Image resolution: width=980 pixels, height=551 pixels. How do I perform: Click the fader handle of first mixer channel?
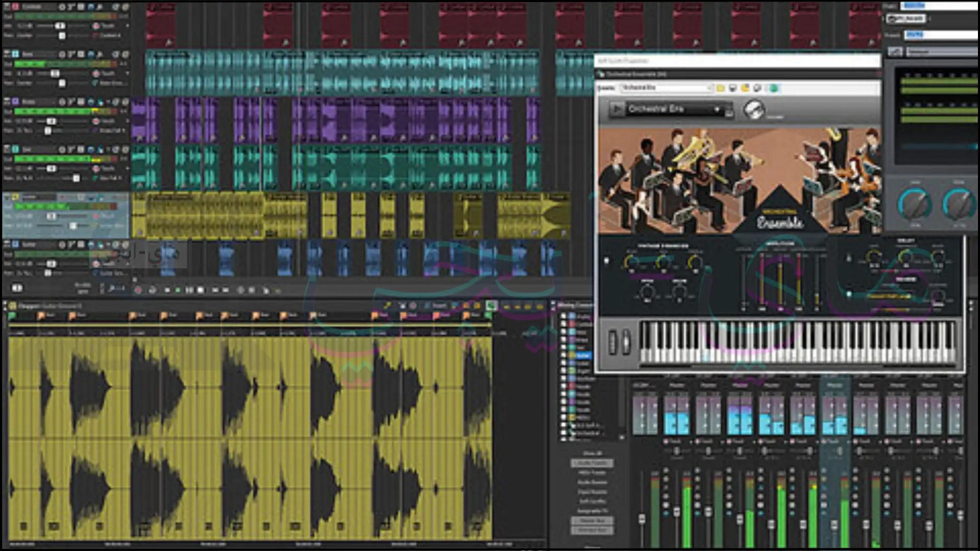(x=642, y=519)
